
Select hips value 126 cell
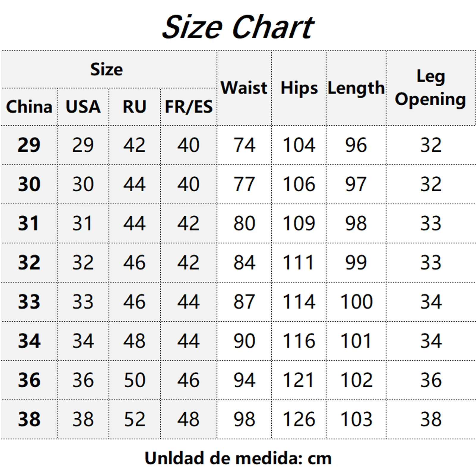299,419
